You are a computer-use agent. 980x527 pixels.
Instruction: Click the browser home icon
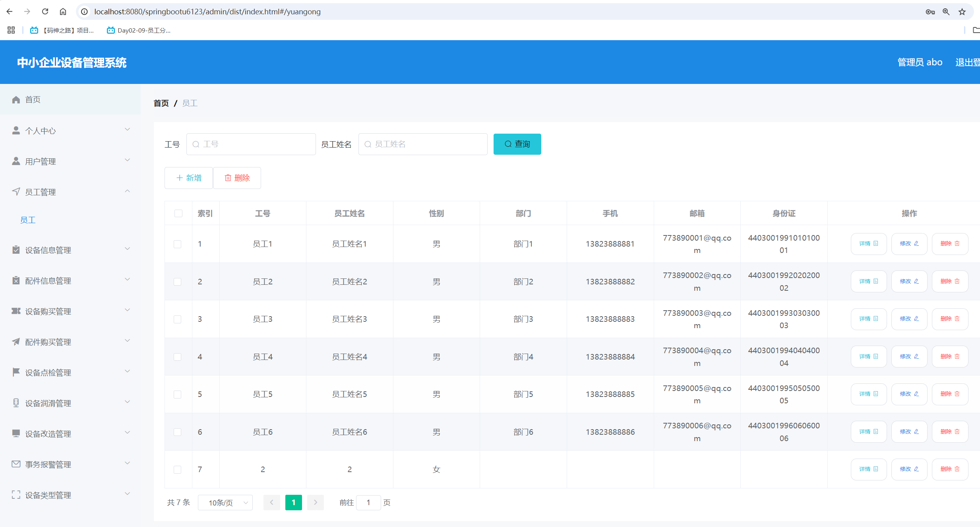[x=63, y=12]
